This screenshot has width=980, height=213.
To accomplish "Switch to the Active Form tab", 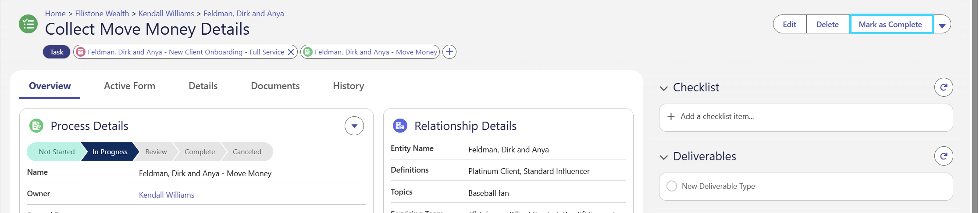I will (129, 86).
